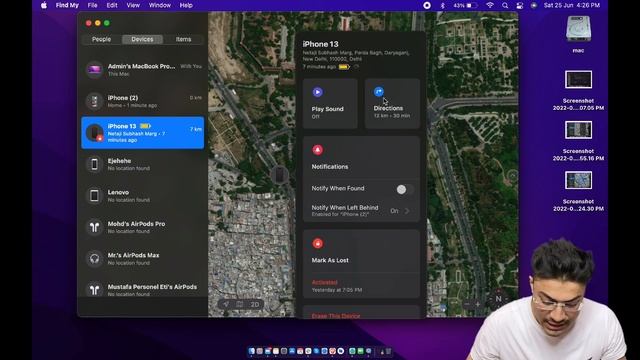Click Erase This Device
640x360 pixels.
coord(336,316)
